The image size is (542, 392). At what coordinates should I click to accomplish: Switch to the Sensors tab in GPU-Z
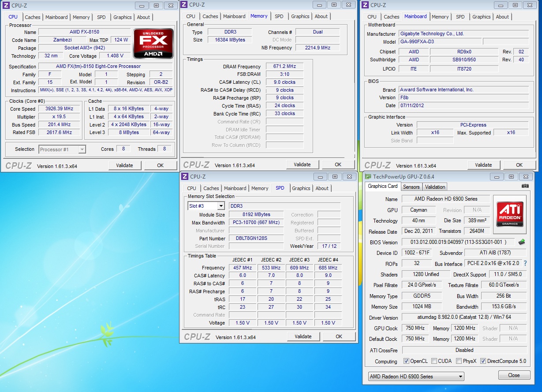pos(411,187)
